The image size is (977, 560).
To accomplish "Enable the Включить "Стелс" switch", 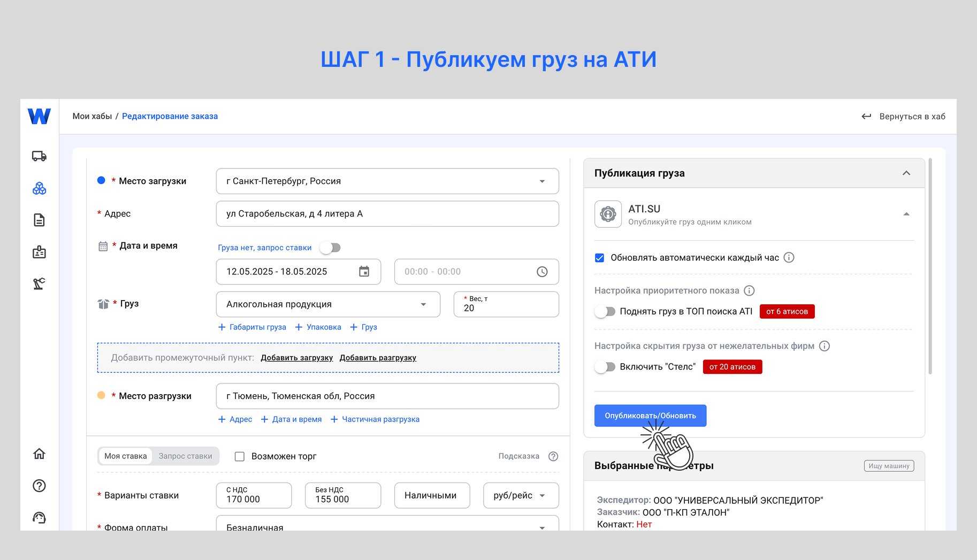I will click(x=605, y=367).
